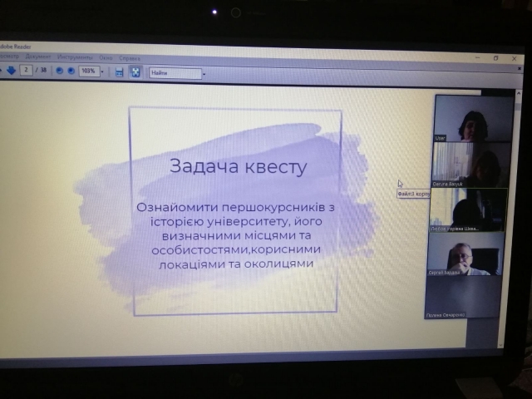Close the Adobe Reader window
This screenshot has width=532, height=399.
click(514, 59)
